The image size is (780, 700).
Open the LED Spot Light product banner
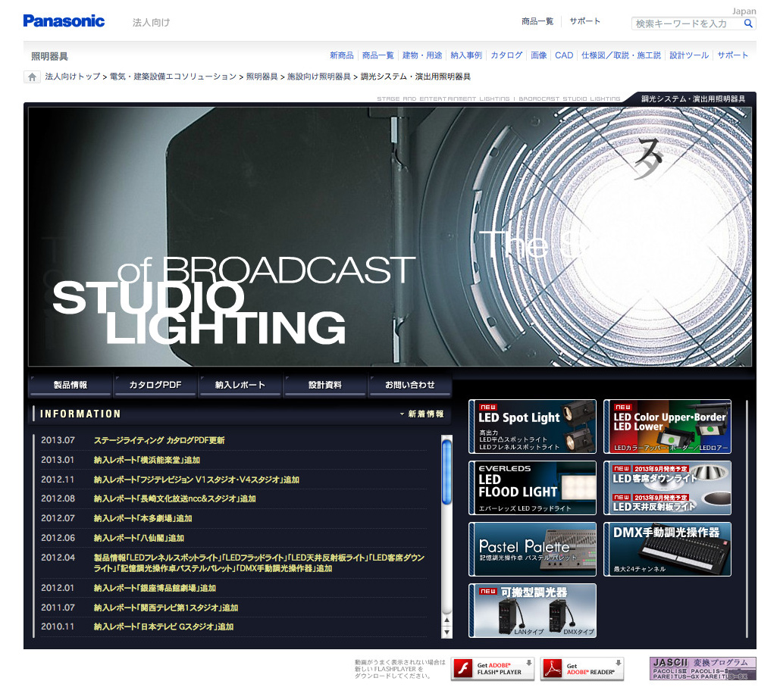tap(532, 427)
